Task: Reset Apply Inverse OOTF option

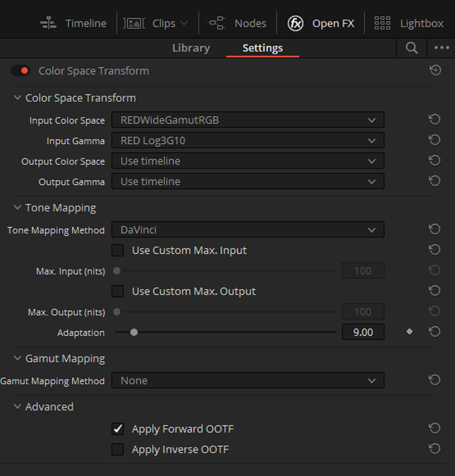Action: point(434,449)
